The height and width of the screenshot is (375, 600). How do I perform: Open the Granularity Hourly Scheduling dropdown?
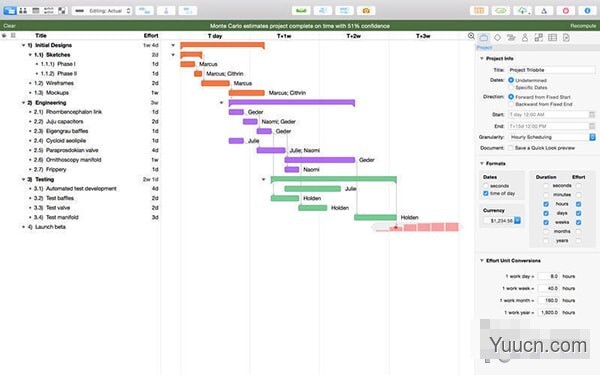[x=551, y=137]
